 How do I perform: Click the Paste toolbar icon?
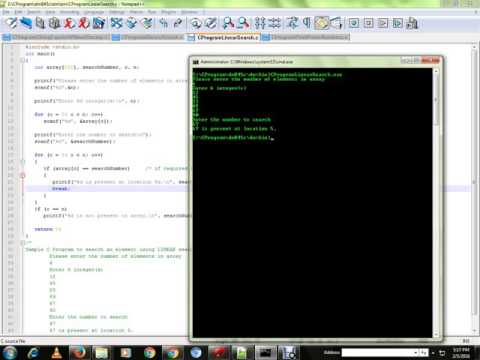click(147, 23)
